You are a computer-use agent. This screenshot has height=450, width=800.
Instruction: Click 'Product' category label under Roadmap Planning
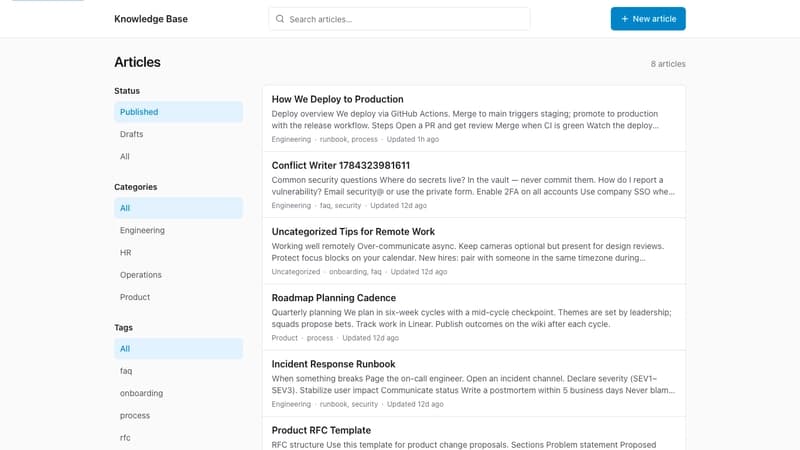284,338
